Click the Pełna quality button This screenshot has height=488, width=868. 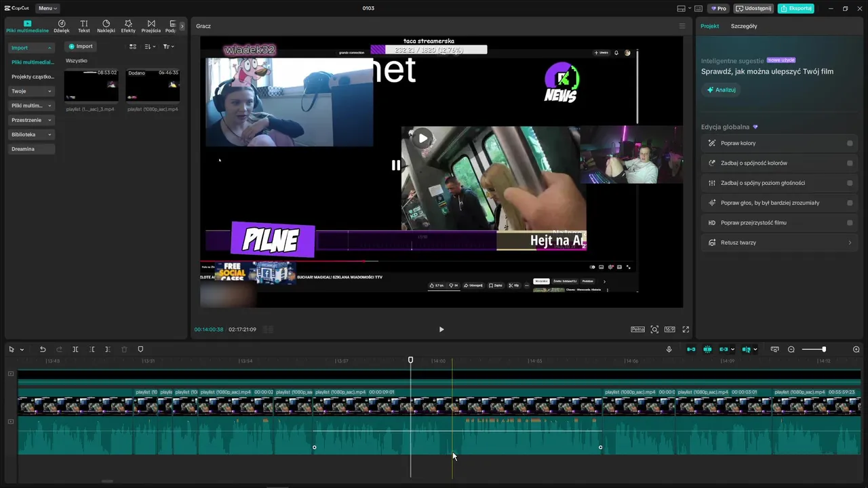click(637, 329)
